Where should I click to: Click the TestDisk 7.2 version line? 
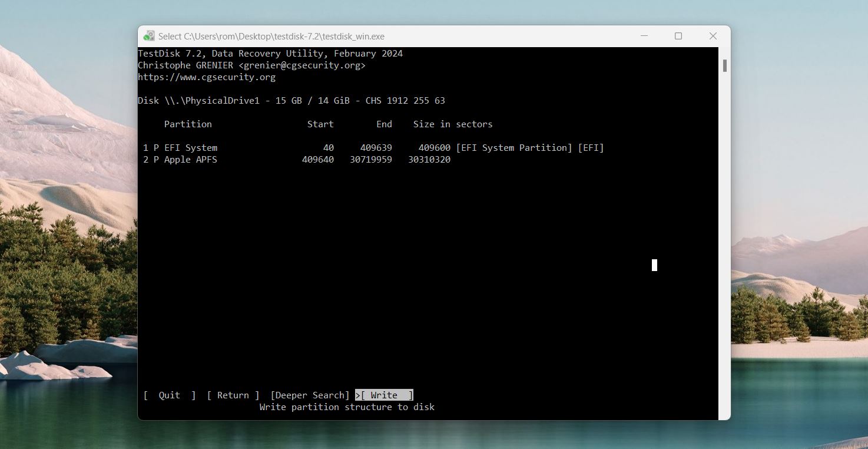(x=270, y=54)
